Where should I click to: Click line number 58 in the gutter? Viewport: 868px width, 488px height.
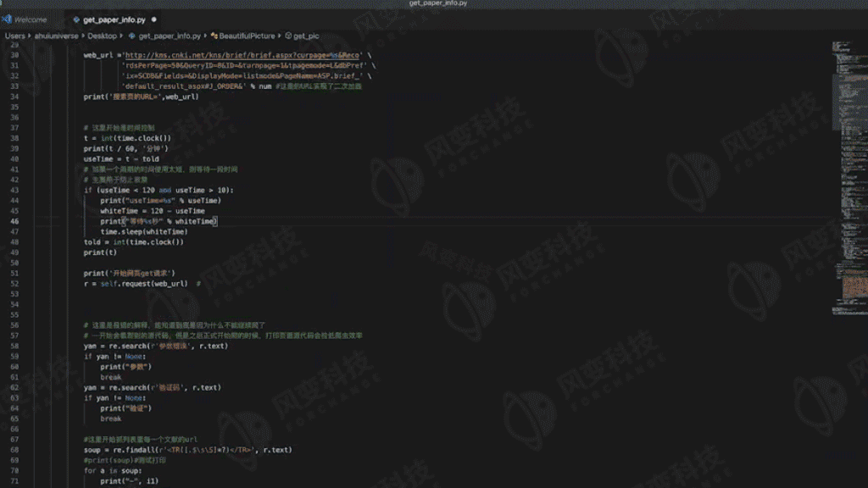pos(14,347)
